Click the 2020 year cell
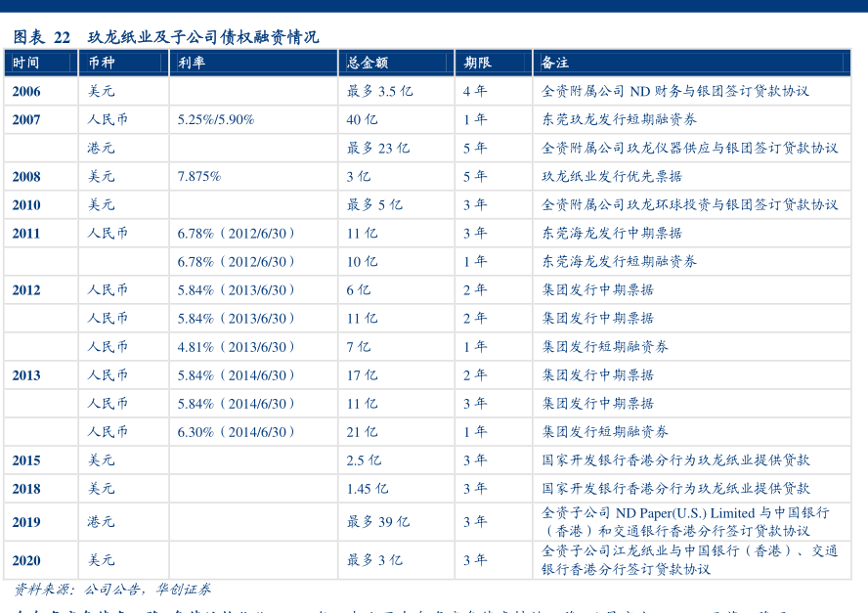868x613 pixels. tap(26, 560)
